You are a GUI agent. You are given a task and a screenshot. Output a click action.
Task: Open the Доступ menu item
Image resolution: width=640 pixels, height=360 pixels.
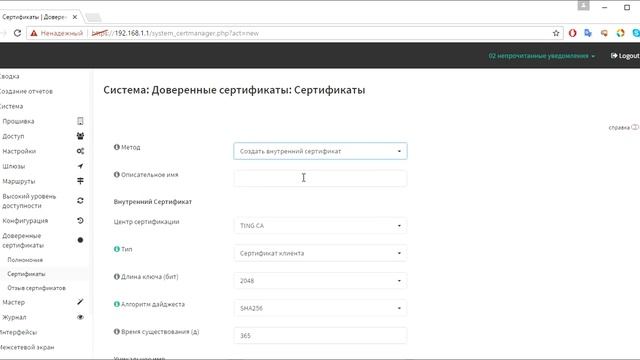pyautogui.click(x=13, y=136)
